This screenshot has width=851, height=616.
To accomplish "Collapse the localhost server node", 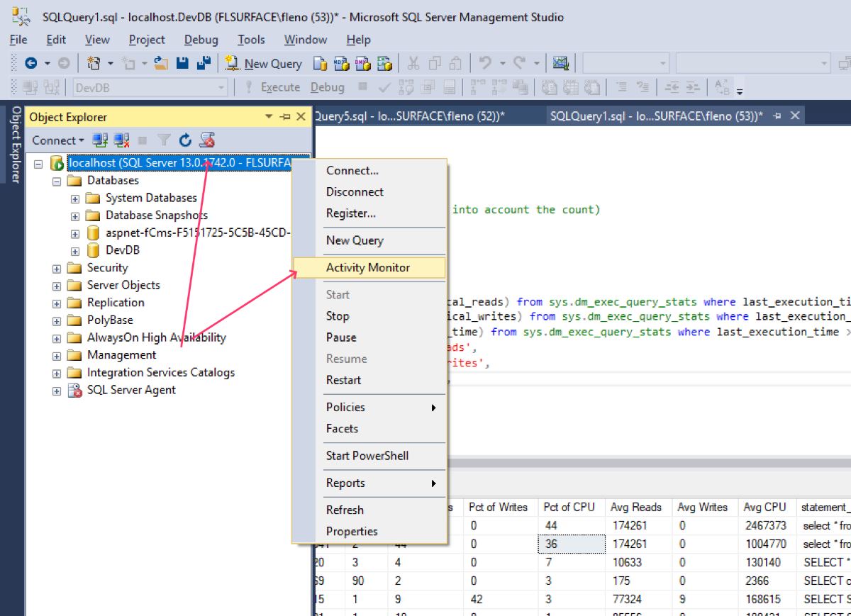I will (39, 164).
